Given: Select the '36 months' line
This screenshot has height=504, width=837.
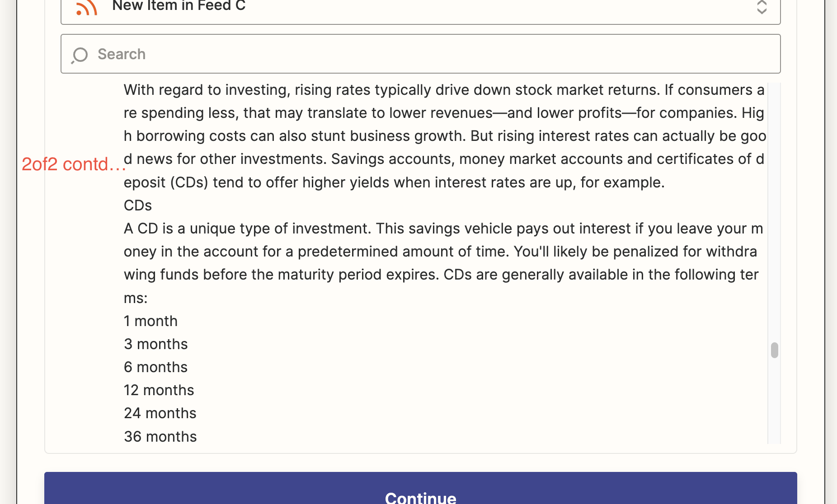Looking at the screenshot, I should pos(160,437).
